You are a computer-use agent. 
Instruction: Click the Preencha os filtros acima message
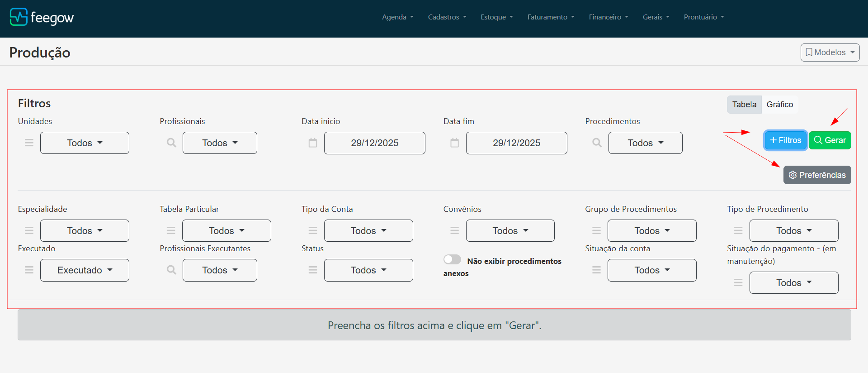coord(434,325)
